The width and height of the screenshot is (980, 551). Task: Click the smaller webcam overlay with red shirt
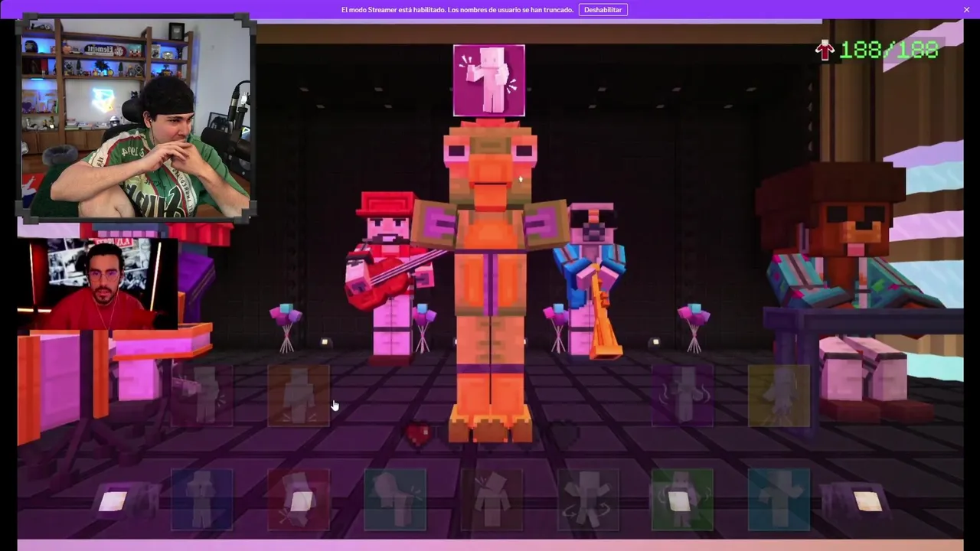pyautogui.click(x=97, y=284)
